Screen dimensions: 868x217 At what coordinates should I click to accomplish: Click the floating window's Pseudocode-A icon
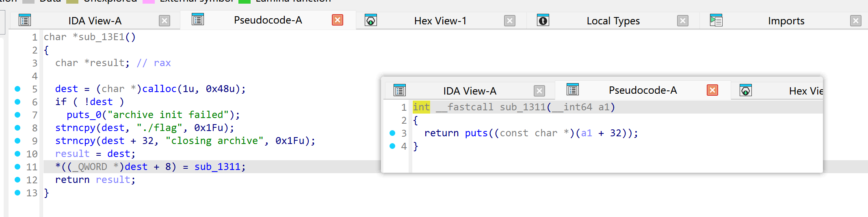tap(573, 90)
